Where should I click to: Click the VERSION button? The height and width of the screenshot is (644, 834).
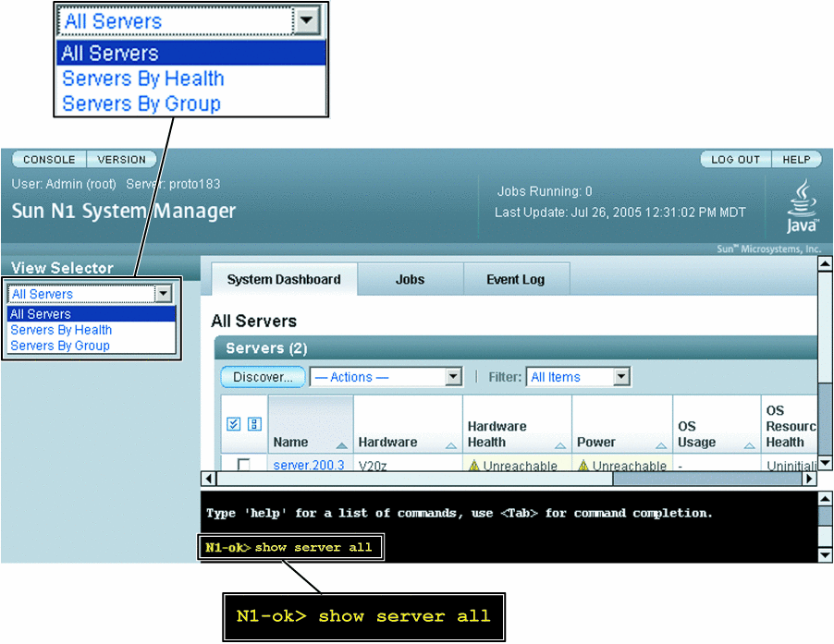(x=121, y=160)
